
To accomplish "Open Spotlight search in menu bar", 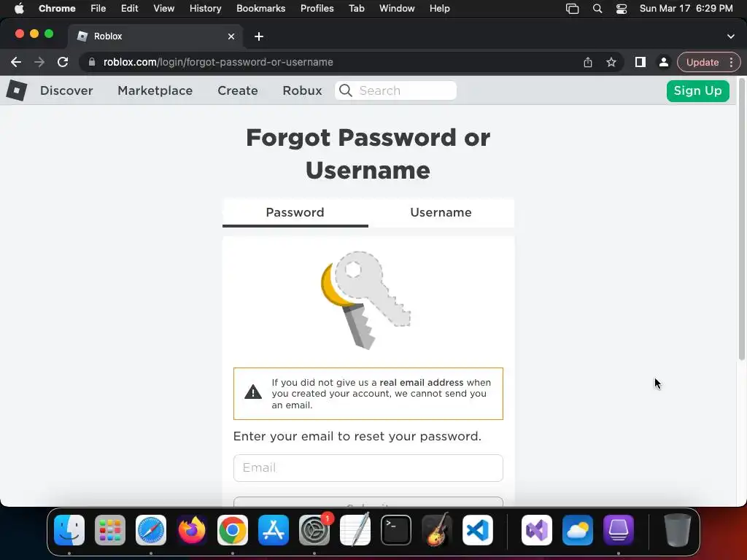I will tap(597, 8).
